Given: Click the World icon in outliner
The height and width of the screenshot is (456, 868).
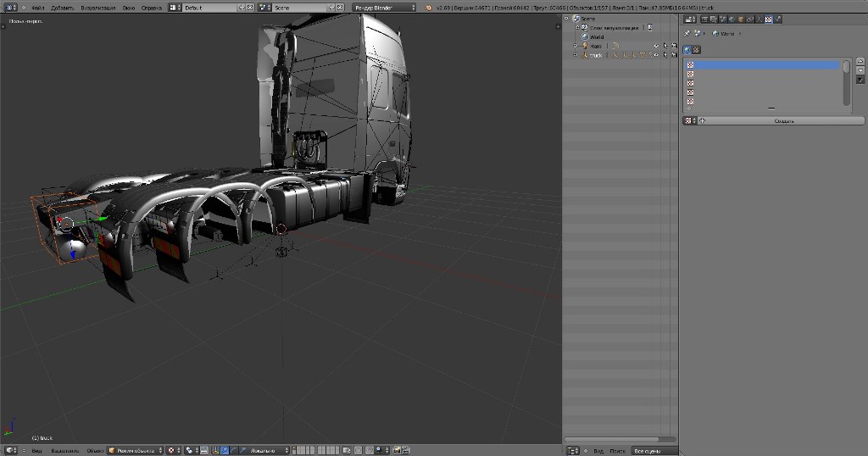Looking at the screenshot, I should (585, 36).
